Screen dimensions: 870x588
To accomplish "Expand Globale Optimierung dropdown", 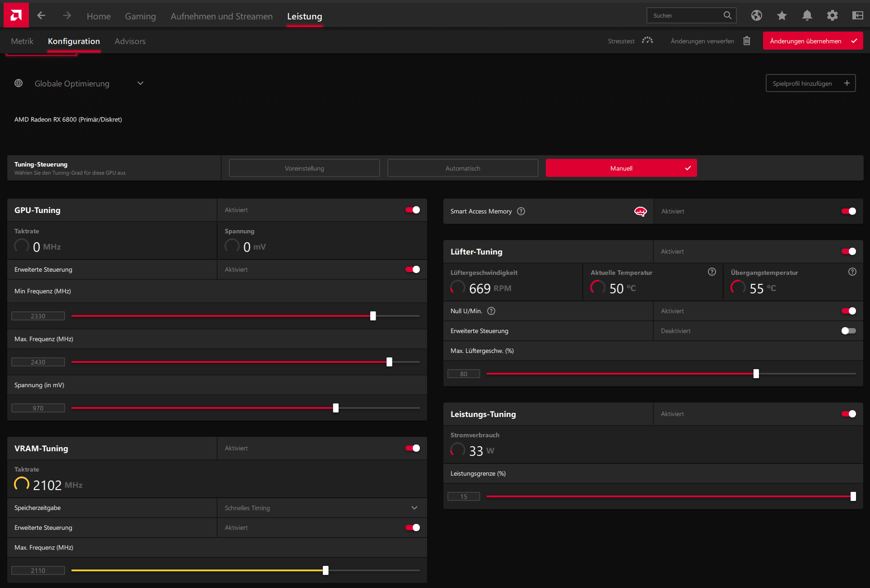I will click(140, 83).
